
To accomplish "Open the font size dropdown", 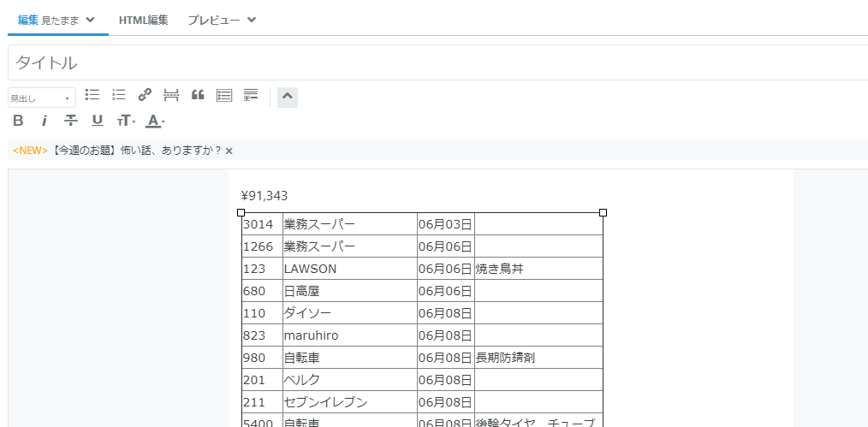I will [x=126, y=121].
